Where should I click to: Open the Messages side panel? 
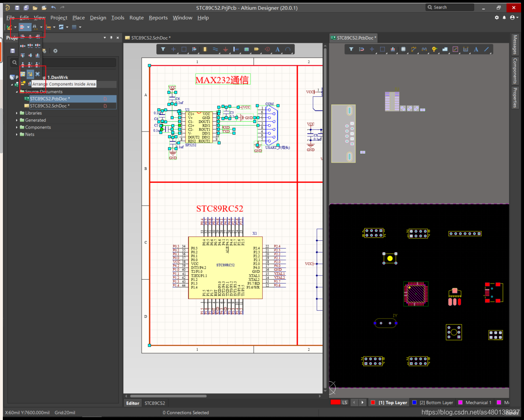515,45
